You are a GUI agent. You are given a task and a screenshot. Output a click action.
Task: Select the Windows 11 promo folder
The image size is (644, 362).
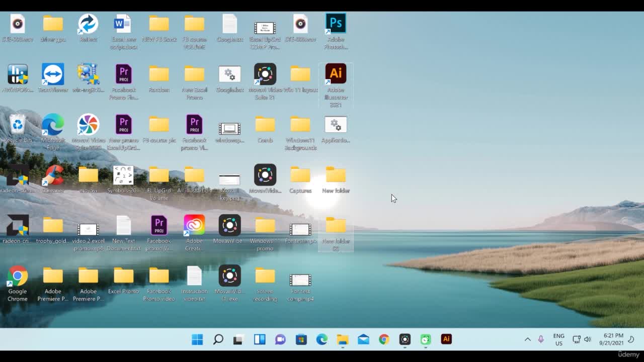click(x=265, y=233)
